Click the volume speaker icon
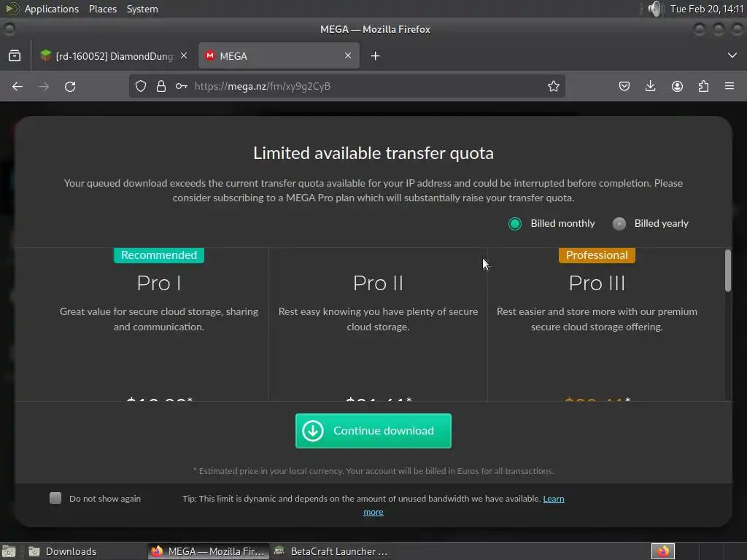 click(656, 9)
